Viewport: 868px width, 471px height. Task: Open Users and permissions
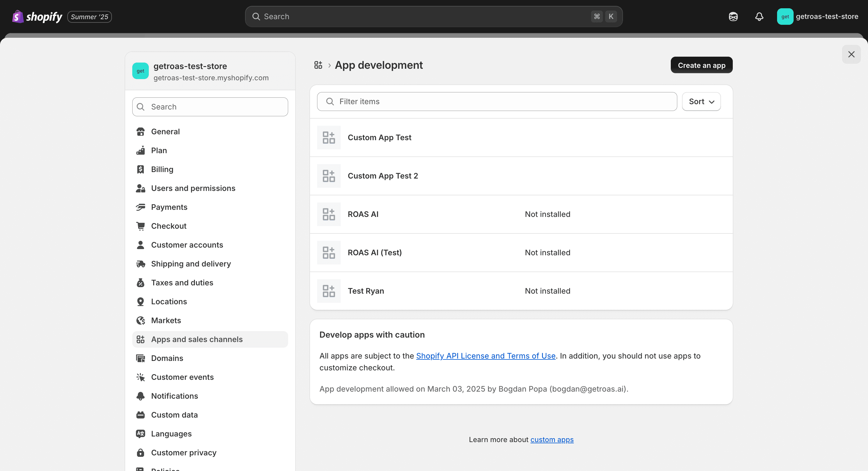pos(210,188)
